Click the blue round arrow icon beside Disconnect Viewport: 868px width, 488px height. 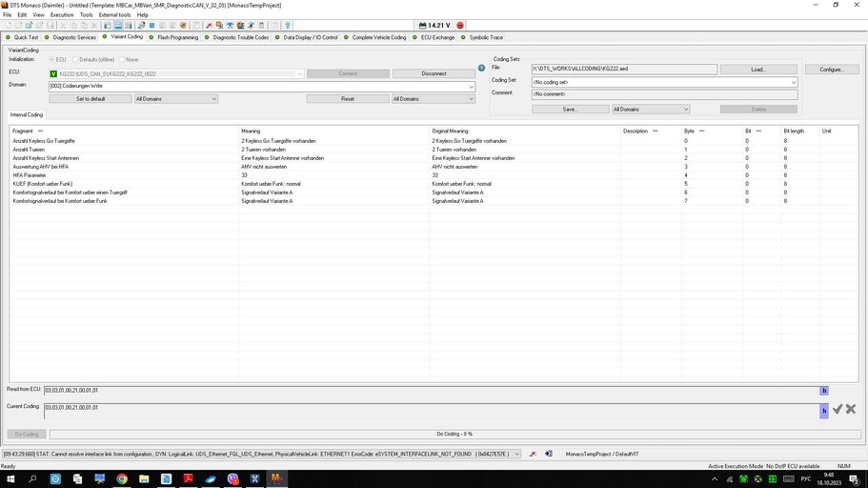pos(481,68)
